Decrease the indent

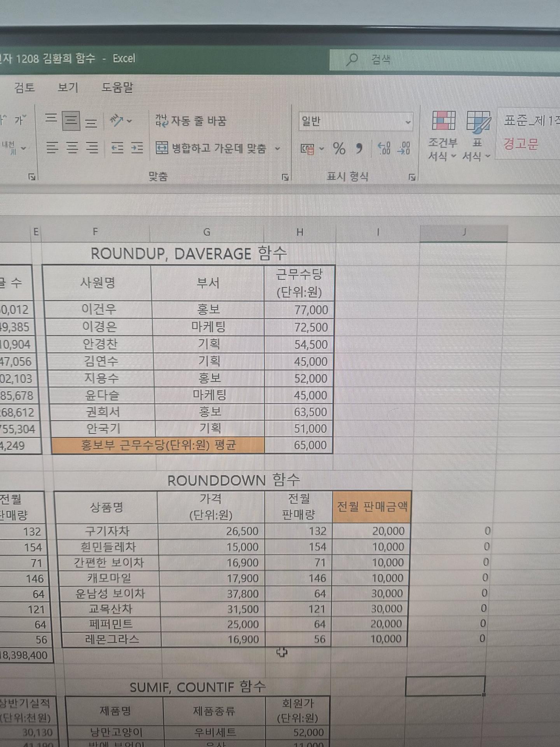117,148
